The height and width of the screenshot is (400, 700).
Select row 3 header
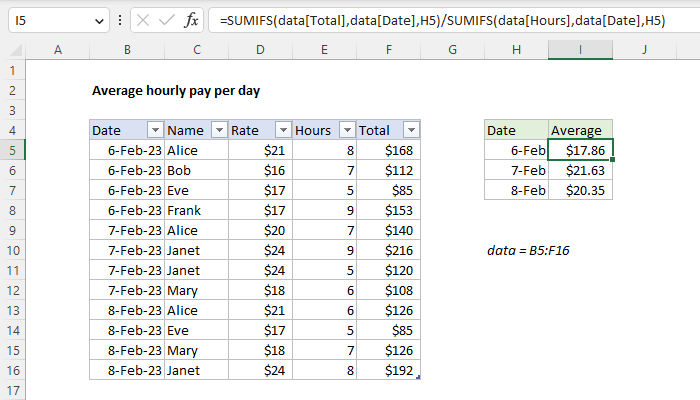12,110
